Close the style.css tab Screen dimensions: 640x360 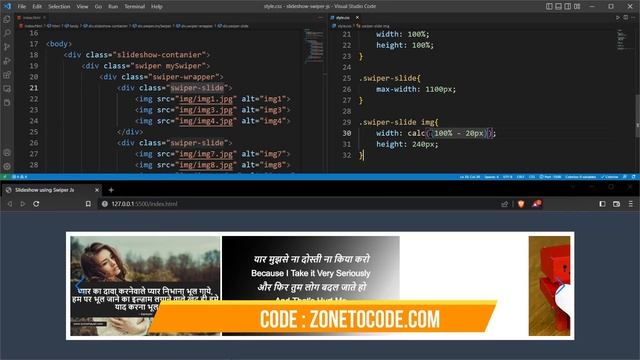tap(357, 18)
